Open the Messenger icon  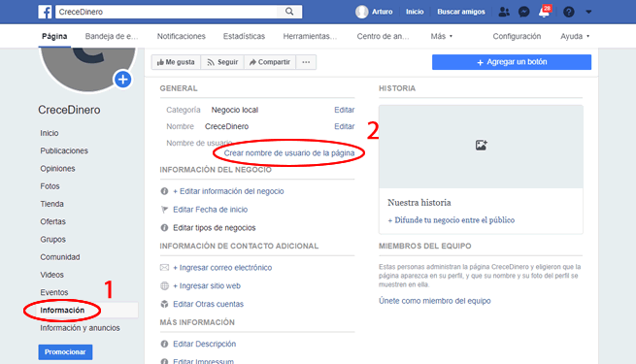[524, 12]
